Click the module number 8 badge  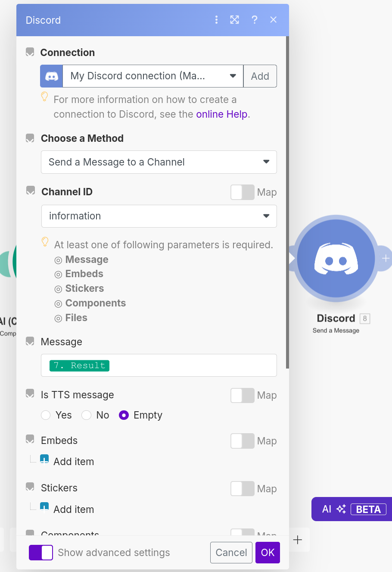(x=365, y=319)
